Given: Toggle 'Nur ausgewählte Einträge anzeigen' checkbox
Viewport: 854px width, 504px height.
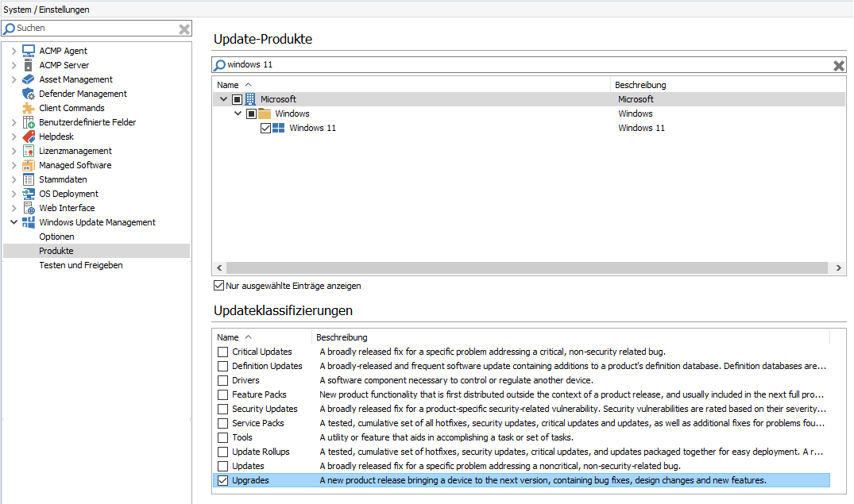Looking at the screenshot, I should (219, 285).
